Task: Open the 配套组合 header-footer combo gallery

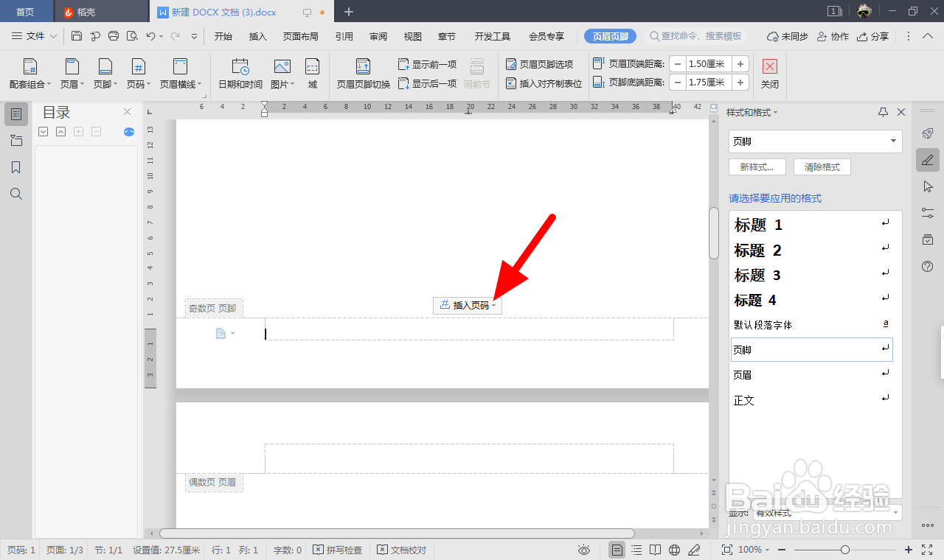Action: pyautogui.click(x=30, y=74)
